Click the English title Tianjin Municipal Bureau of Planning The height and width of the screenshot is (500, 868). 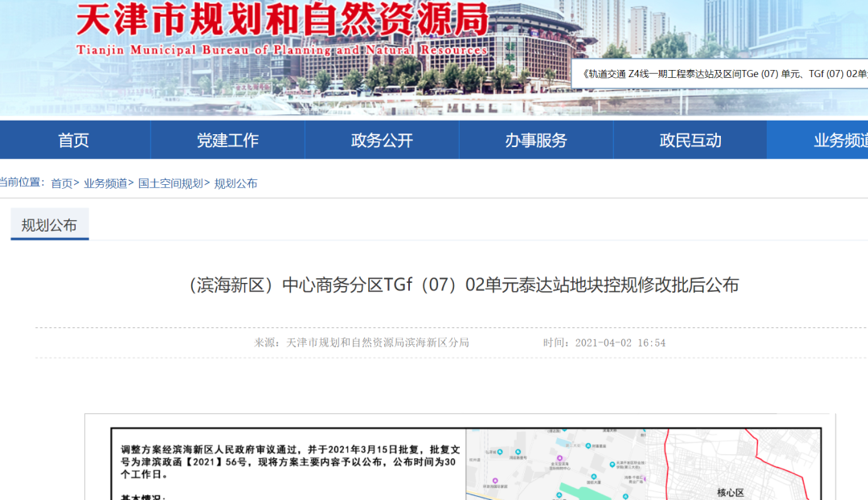point(282,50)
